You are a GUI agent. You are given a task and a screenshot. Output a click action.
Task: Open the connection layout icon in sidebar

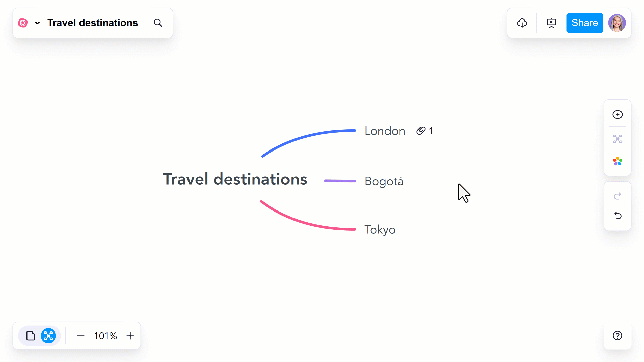coord(618,139)
